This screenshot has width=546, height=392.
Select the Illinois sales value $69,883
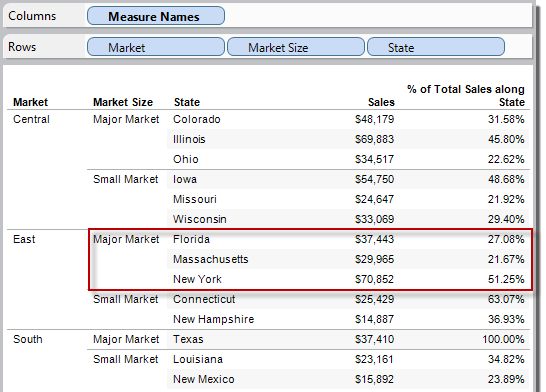click(374, 139)
